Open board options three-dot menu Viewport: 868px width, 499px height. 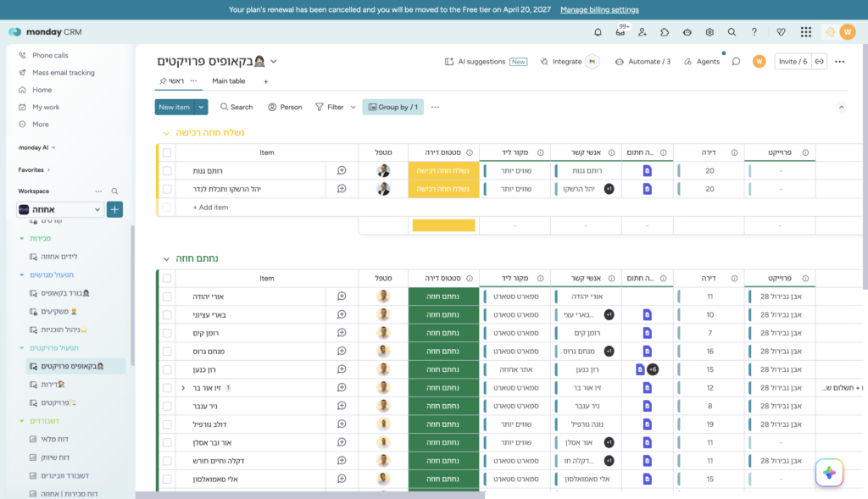coord(840,61)
